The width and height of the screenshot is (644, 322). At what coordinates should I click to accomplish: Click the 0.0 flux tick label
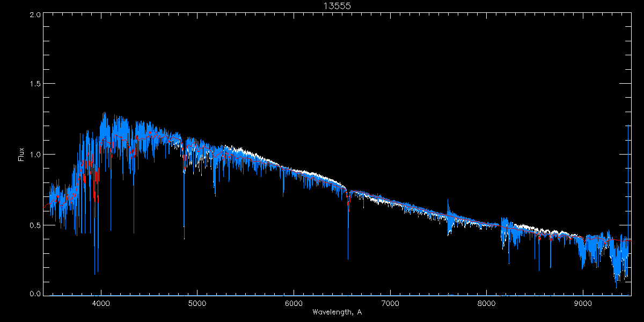click(34, 294)
